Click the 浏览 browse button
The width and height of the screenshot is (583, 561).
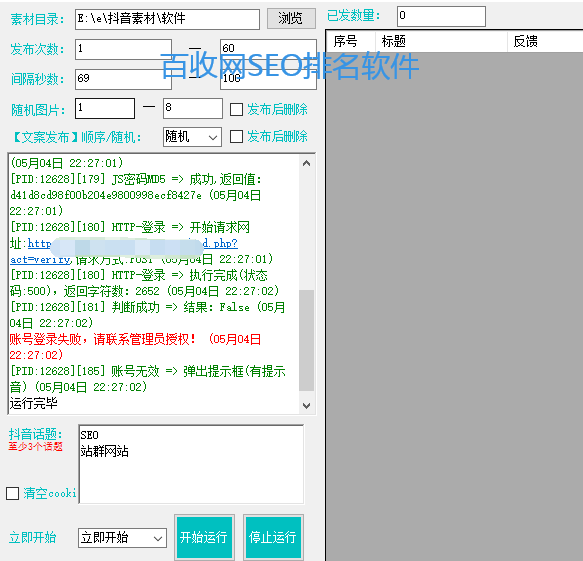pyautogui.click(x=291, y=18)
